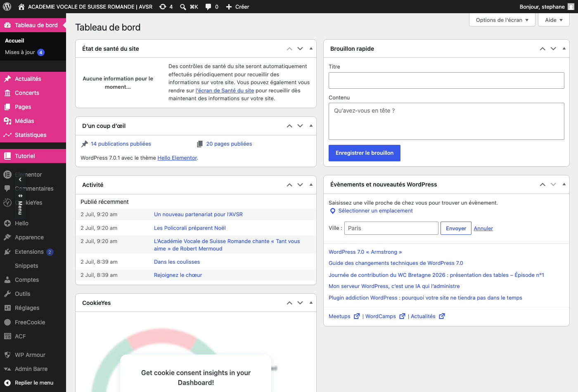Open the Accueil submenu item
This screenshot has height=392, width=578.
click(x=33, y=40)
